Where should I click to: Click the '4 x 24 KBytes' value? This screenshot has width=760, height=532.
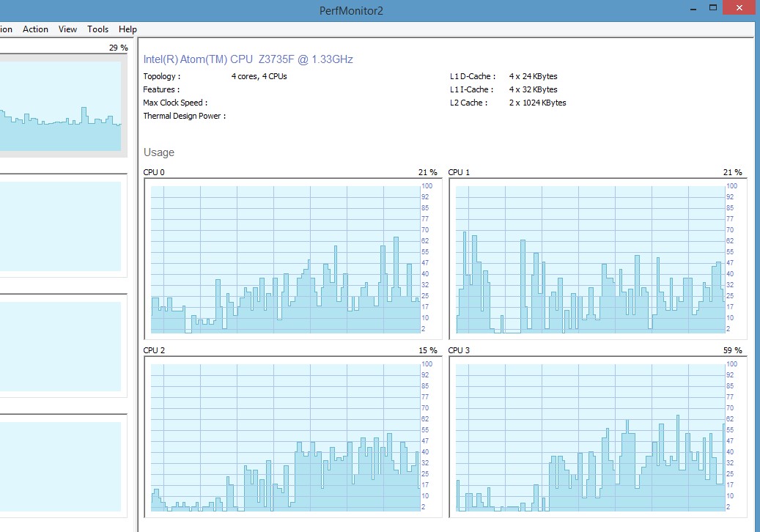point(533,76)
